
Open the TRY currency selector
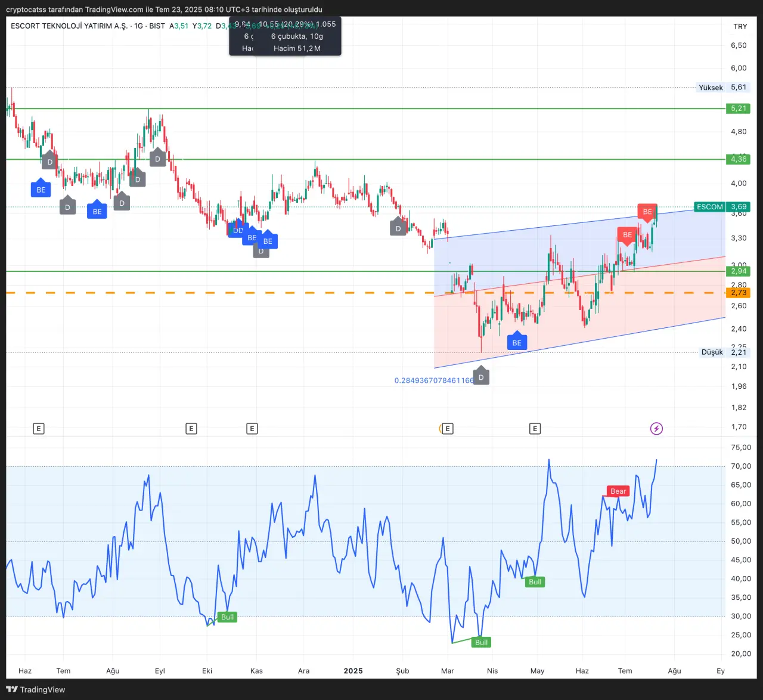pyautogui.click(x=740, y=27)
